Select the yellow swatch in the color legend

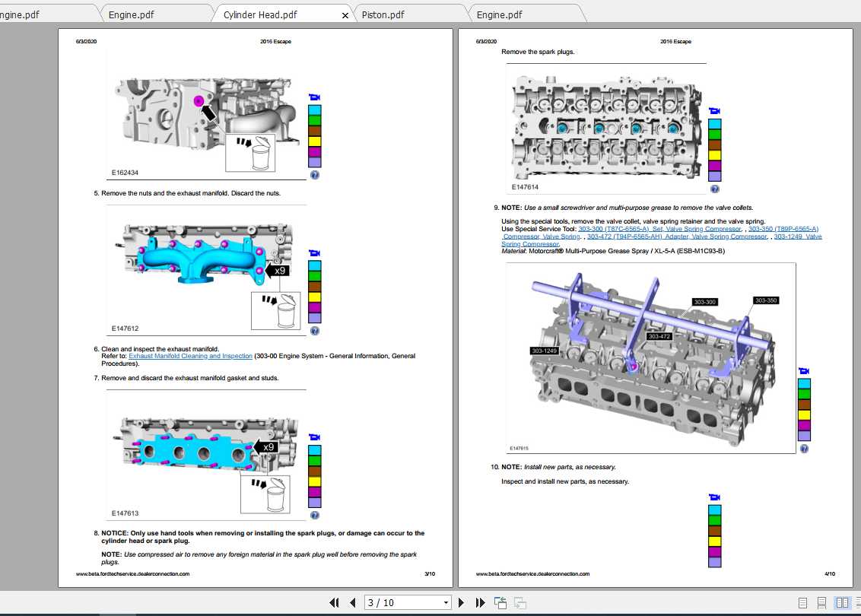(314, 141)
